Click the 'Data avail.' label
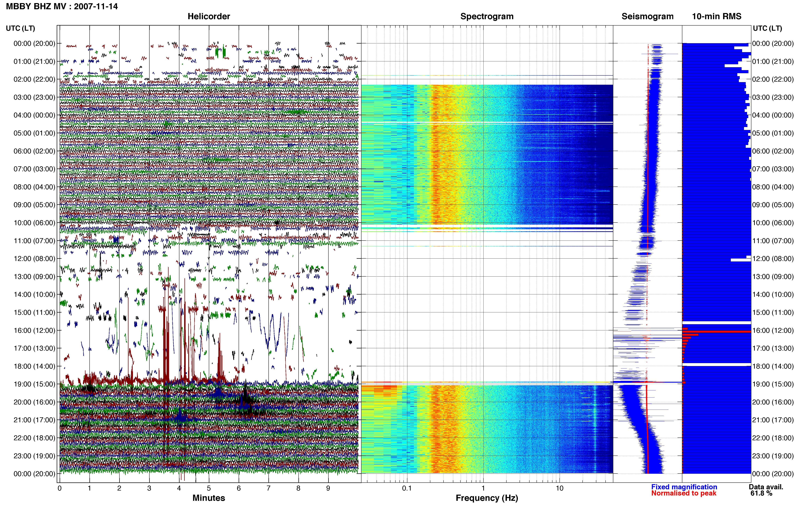Image resolution: width=812 pixels, height=508 pixels. (x=766, y=487)
